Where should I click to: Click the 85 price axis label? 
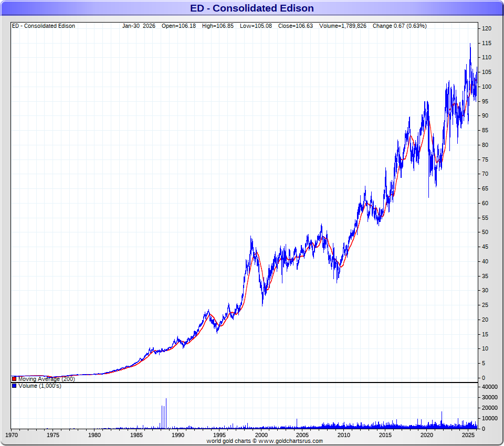(485, 130)
